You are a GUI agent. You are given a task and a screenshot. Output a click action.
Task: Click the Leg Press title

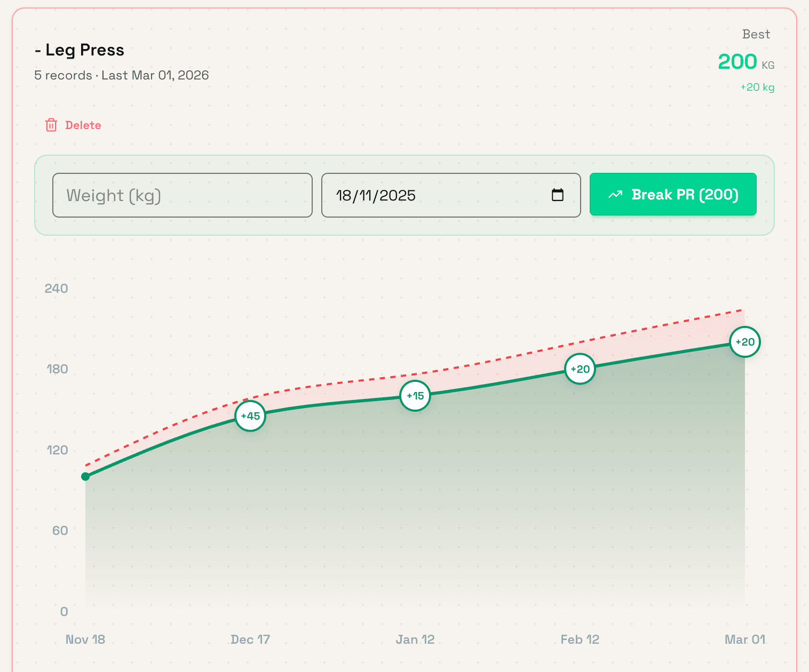(79, 50)
